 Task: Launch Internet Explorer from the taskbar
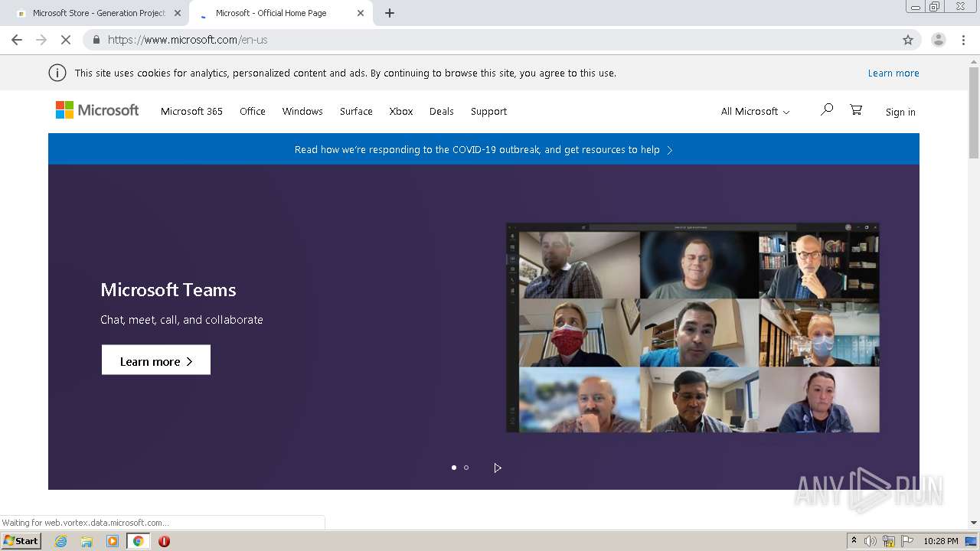tap(60, 541)
